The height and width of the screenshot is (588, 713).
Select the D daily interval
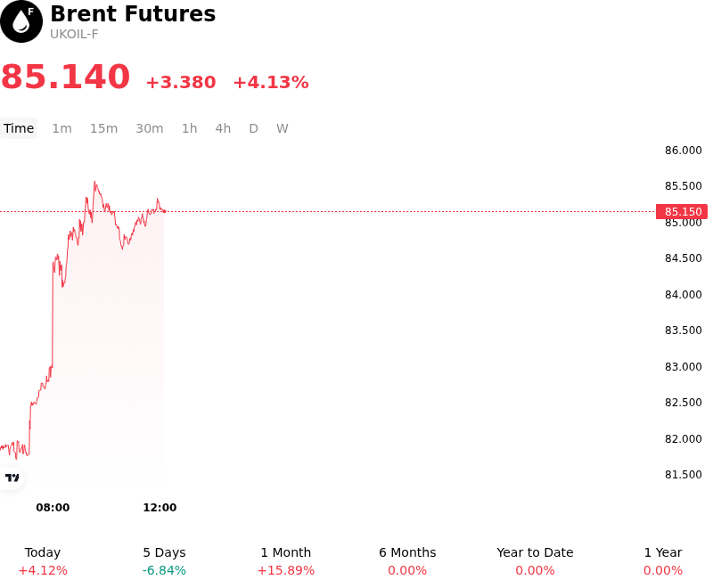point(254,128)
